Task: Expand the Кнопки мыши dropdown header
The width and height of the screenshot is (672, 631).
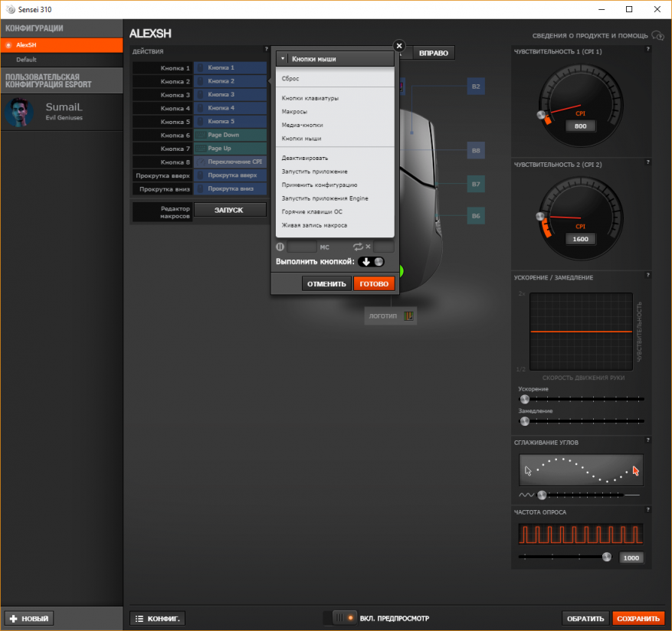Action: (335, 59)
